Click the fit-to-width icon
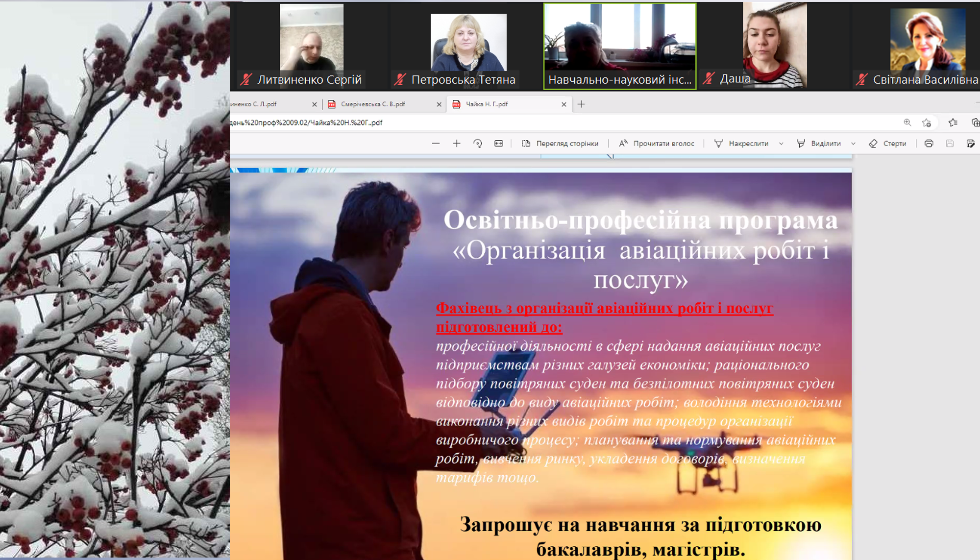Screen dimensions: 980x560 498,144
